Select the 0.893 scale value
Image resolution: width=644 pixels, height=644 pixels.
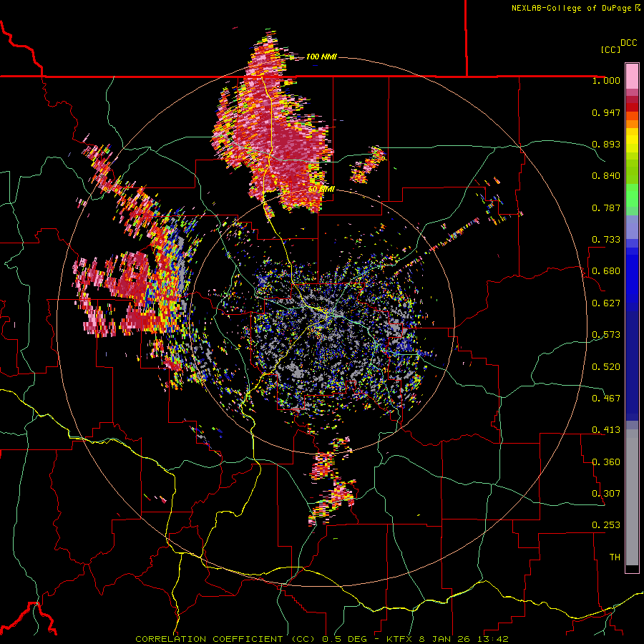[x=606, y=144]
